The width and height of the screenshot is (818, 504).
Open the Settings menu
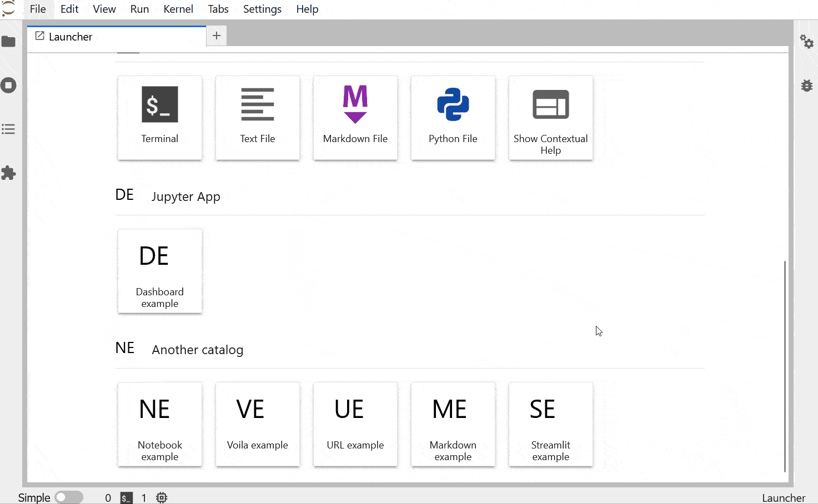tap(262, 9)
